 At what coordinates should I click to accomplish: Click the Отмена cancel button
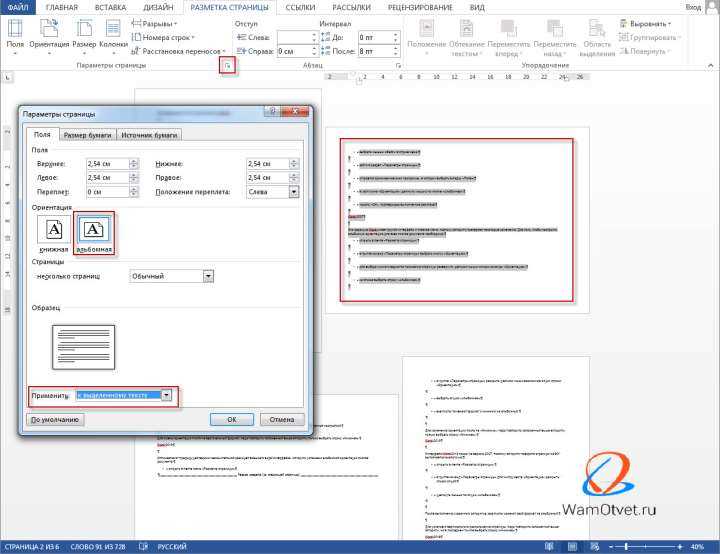[x=282, y=419]
